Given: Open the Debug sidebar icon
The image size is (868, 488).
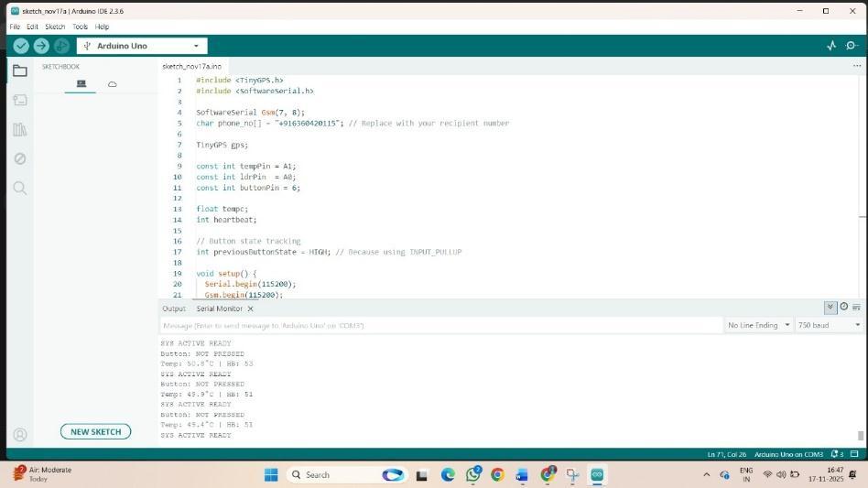Looking at the screenshot, I should tap(20, 158).
